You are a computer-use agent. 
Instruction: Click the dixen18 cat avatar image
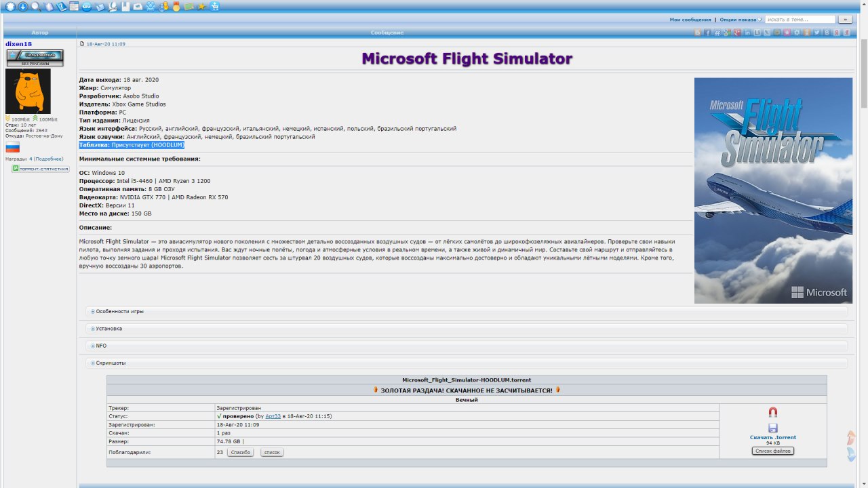pyautogui.click(x=28, y=91)
